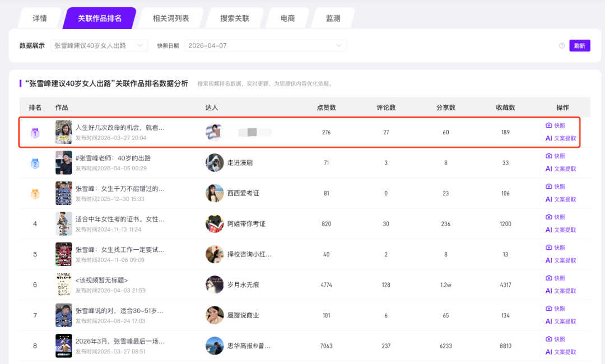The width and height of the screenshot is (605, 364).
Task: Open the 电商 tab
Action: (x=288, y=18)
